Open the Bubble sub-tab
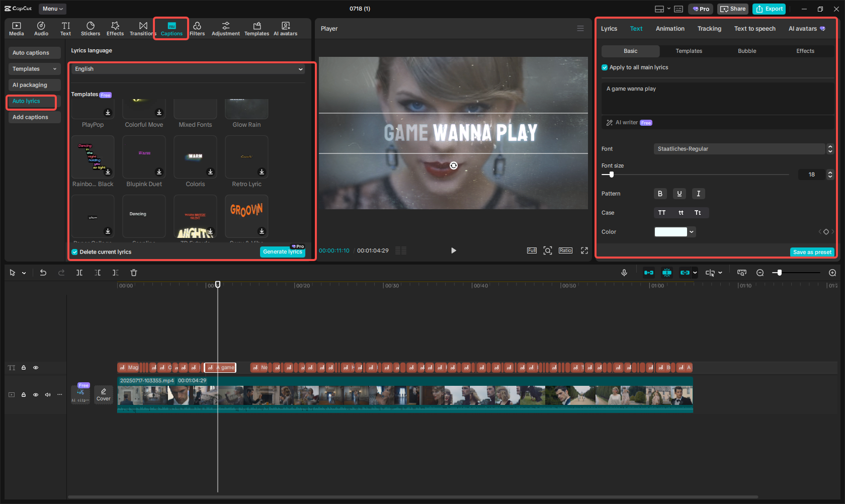The width and height of the screenshot is (845, 504). click(x=747, y=51)
